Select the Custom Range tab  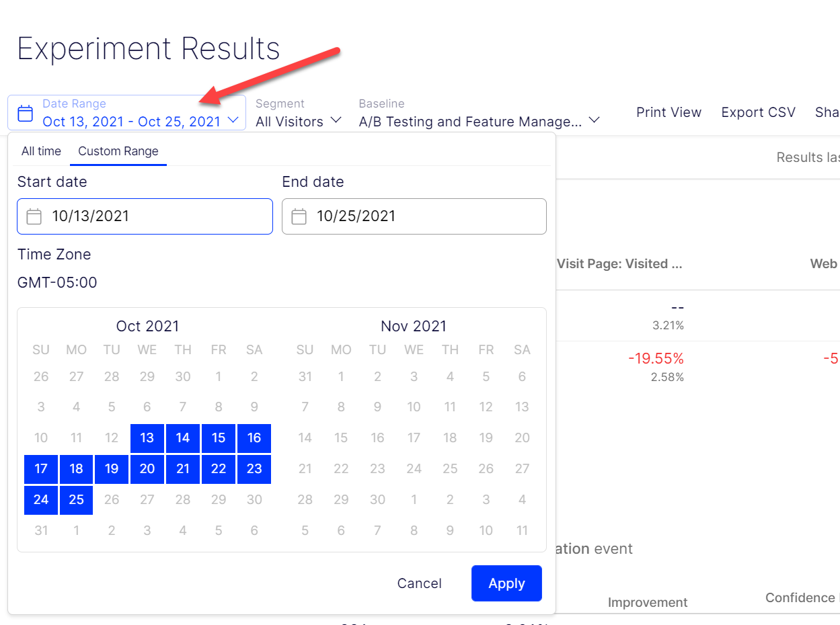pos(118,151)
